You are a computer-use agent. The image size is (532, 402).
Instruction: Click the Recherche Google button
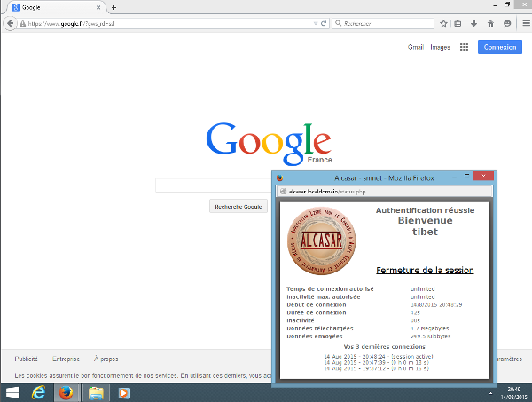(x=239, y=206)
